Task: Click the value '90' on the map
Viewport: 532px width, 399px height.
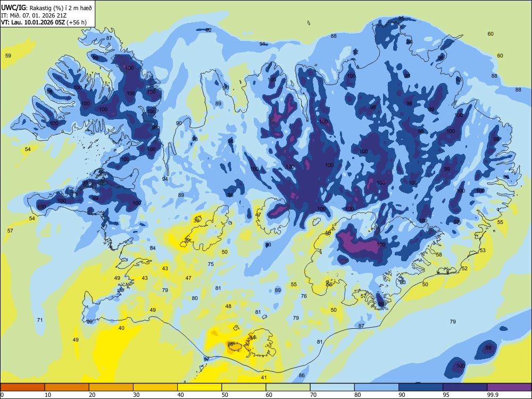Action: tap(178, 123)
